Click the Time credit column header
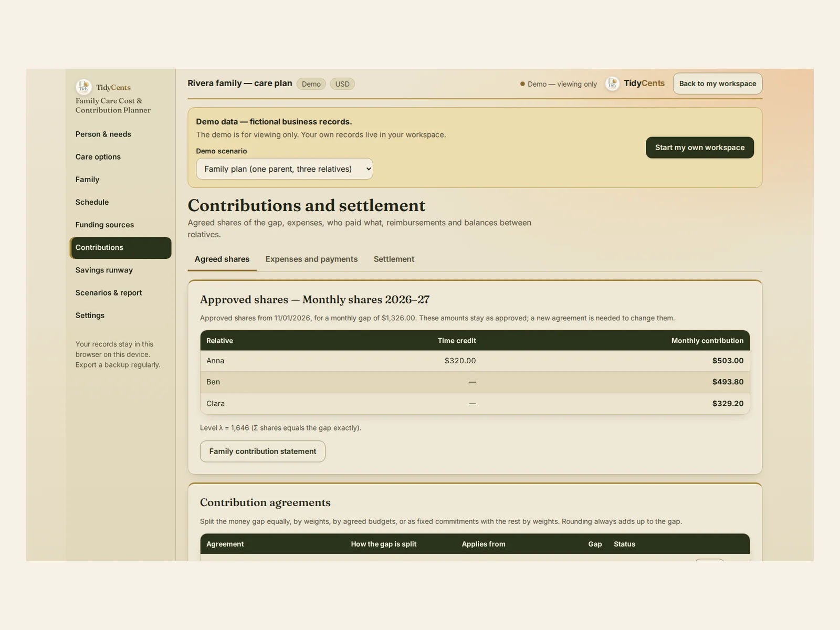 [457, 341]
